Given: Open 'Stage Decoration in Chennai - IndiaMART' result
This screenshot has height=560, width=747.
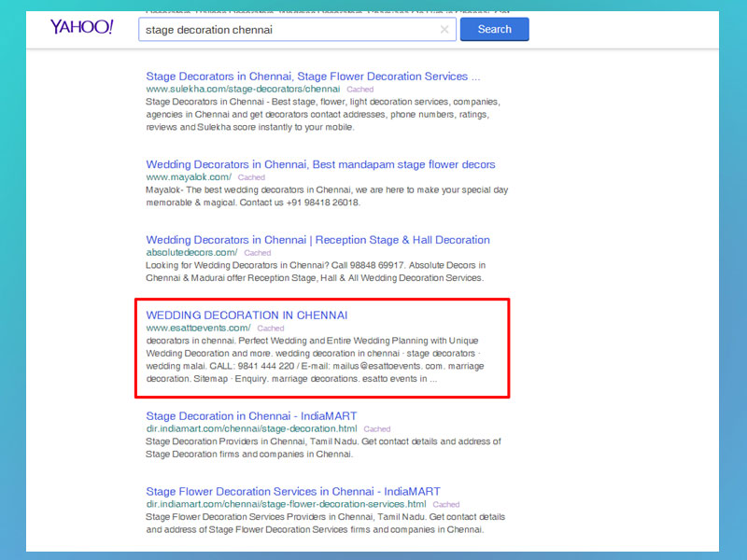Looking at the screenshot, I should [251, 415].
